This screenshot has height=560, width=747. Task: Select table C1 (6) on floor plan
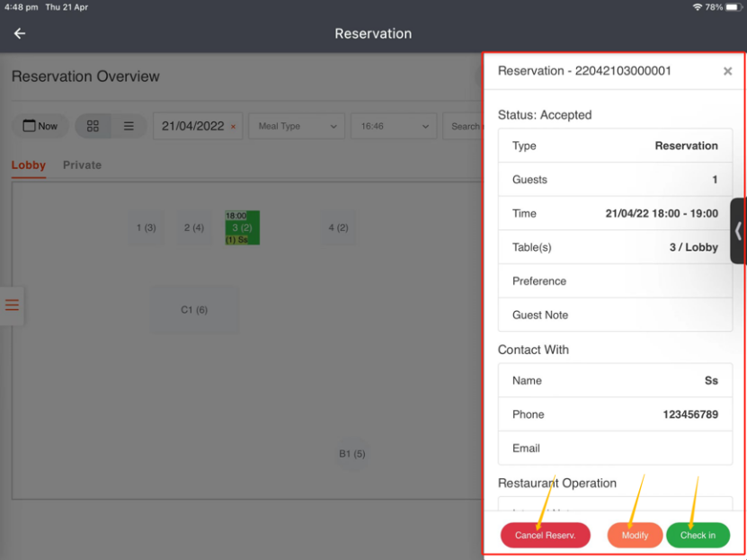tap(194, 310)
